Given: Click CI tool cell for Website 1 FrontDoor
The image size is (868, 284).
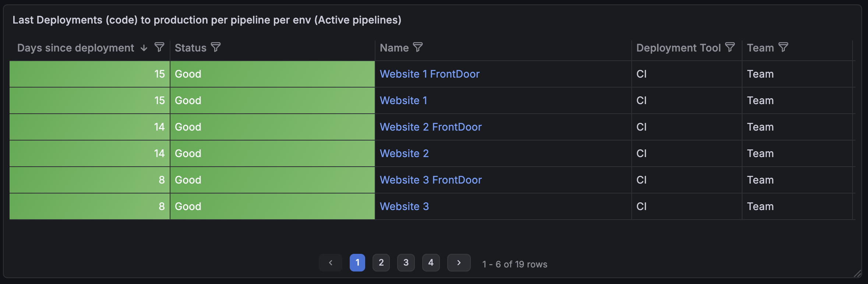Looking at the screenshot, I should pyautogui.click(x=687, y=74).
